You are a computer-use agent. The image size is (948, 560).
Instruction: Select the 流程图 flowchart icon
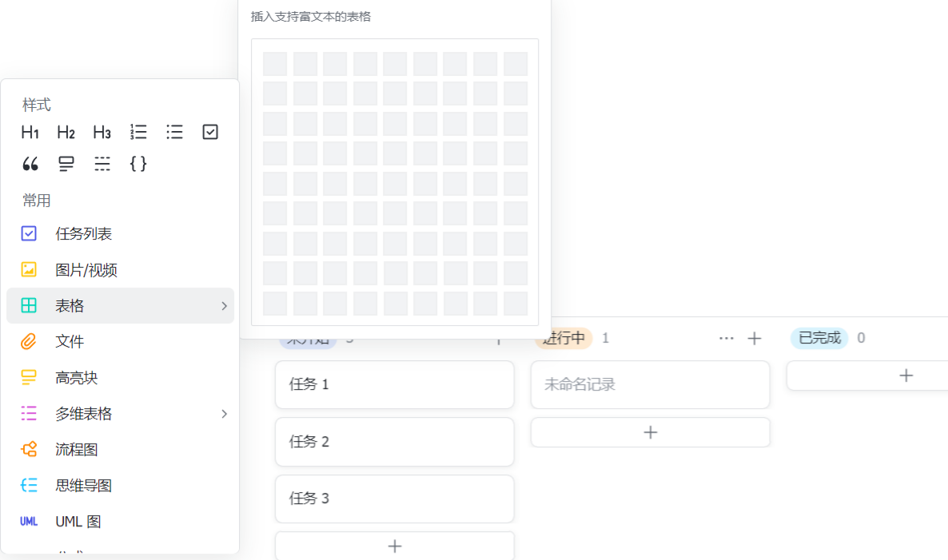[29, 449]
